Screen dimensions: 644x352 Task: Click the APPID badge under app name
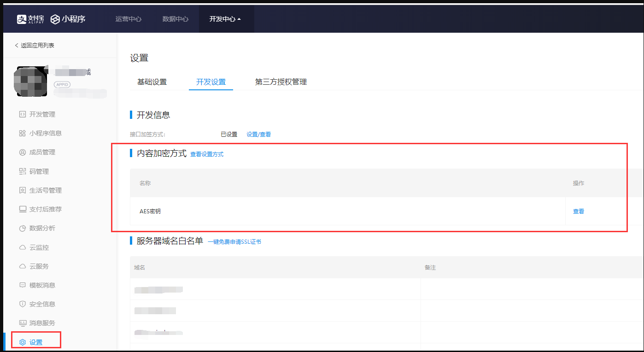pyautogui.click(x=63, y=84)
